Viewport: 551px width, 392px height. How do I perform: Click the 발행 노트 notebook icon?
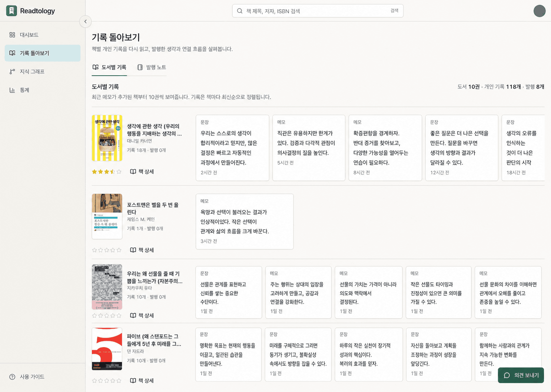click(140, 67)
